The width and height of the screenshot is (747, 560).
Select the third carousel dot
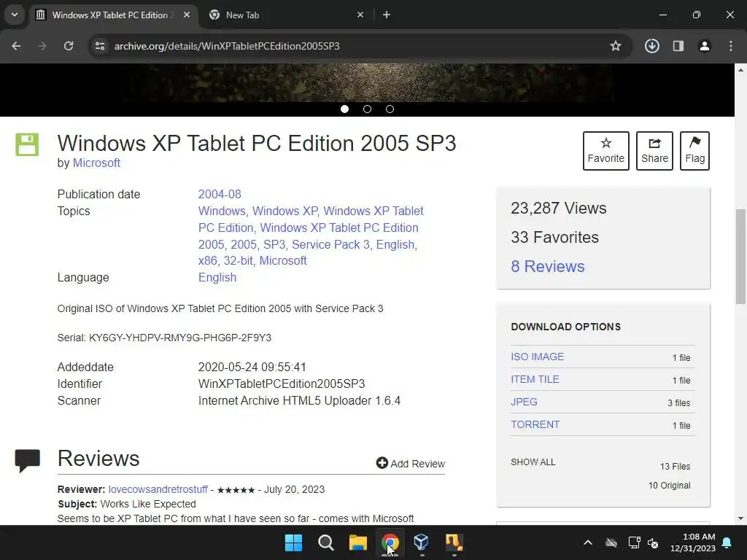pos(390,109)
